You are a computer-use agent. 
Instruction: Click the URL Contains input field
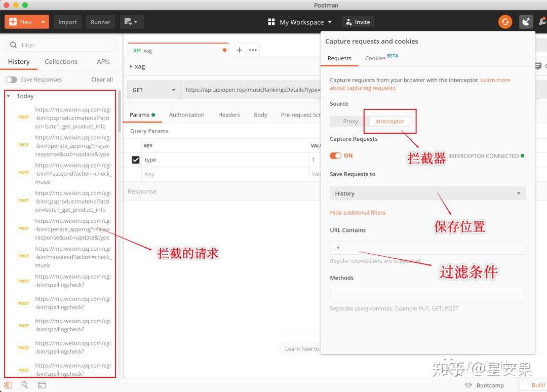[427, 248]
